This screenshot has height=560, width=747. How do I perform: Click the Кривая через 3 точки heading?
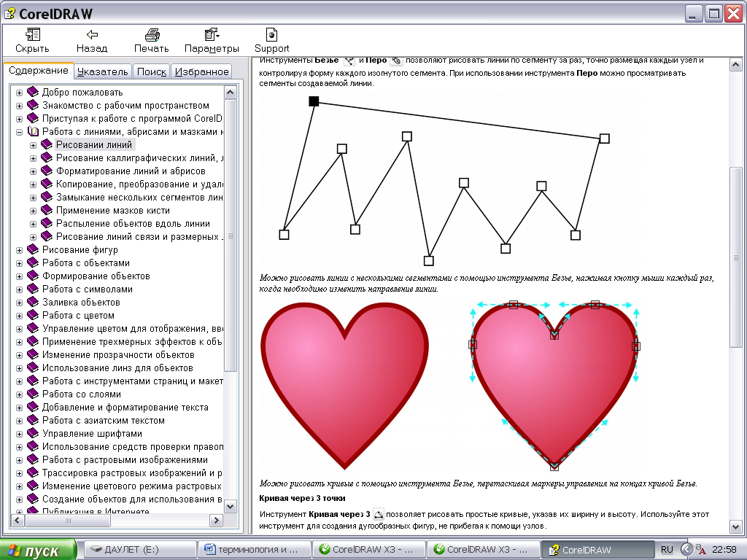click(303, 498)
